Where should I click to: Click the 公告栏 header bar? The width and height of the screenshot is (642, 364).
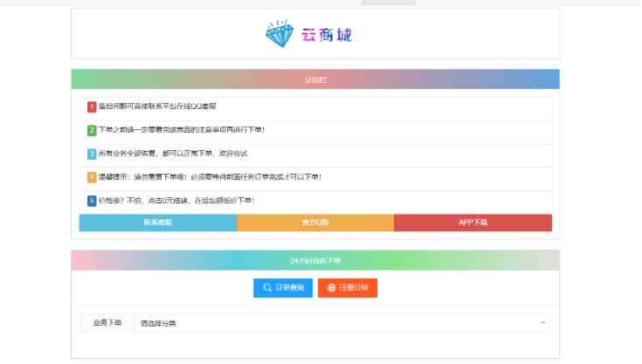click(x=314, y=79)
